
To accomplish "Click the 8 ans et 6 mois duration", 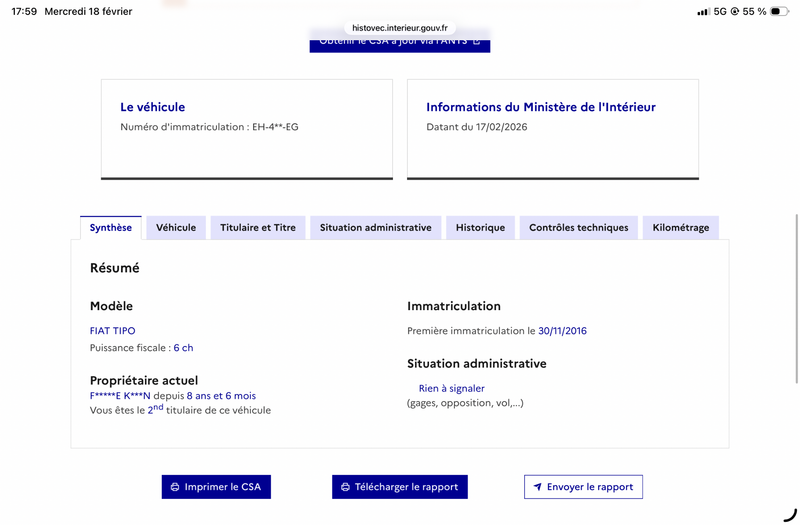I will tap(221, 395).
